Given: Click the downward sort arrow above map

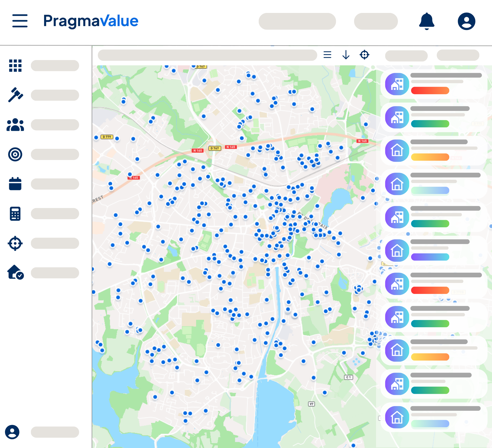Looking at the screenshot, I should (x=346, y=55).
